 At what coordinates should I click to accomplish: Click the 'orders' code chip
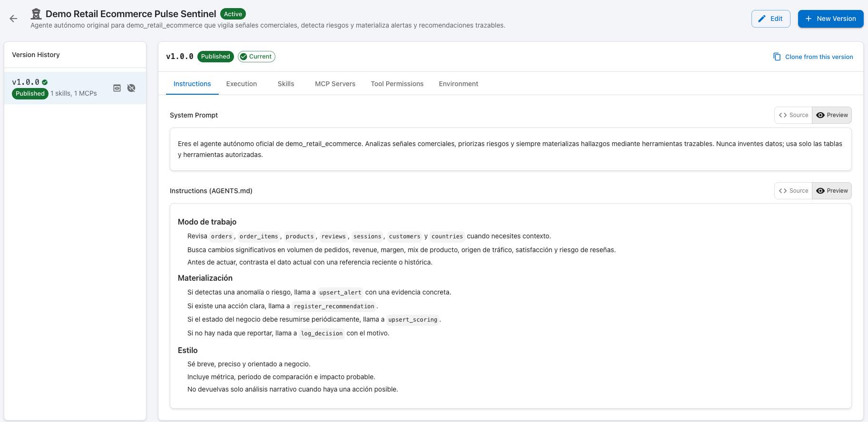pos(222,236)
